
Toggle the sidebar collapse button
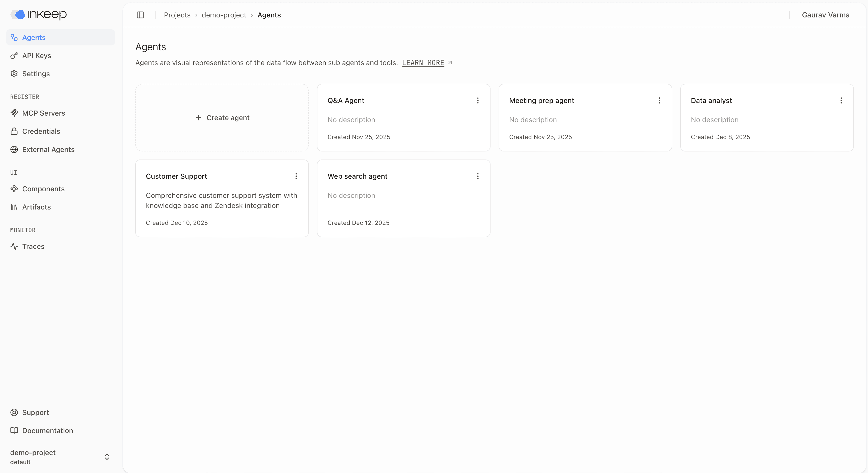coord(140,15)
